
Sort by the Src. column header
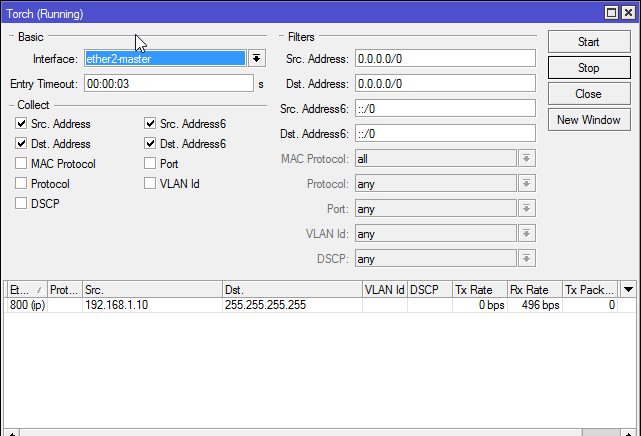[x=152, y=290]
